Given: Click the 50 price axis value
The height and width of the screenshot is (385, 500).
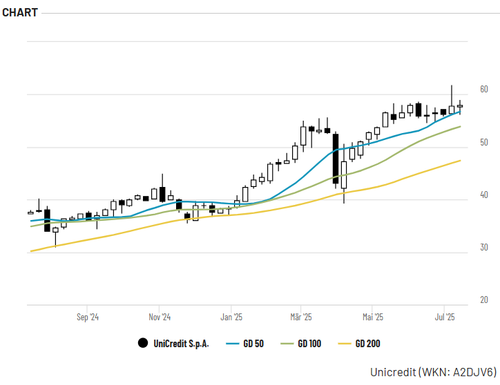Looking at the screenshot, I should (484, 142).
